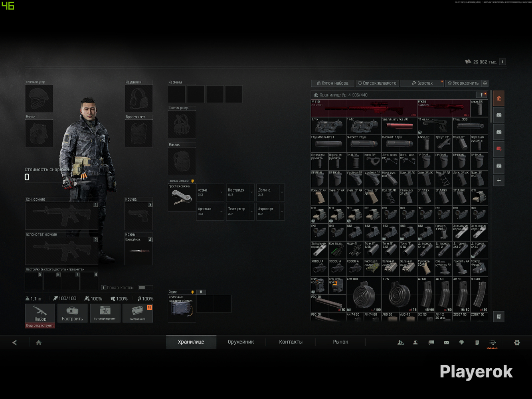Select the ПТ на АК item

435,126
